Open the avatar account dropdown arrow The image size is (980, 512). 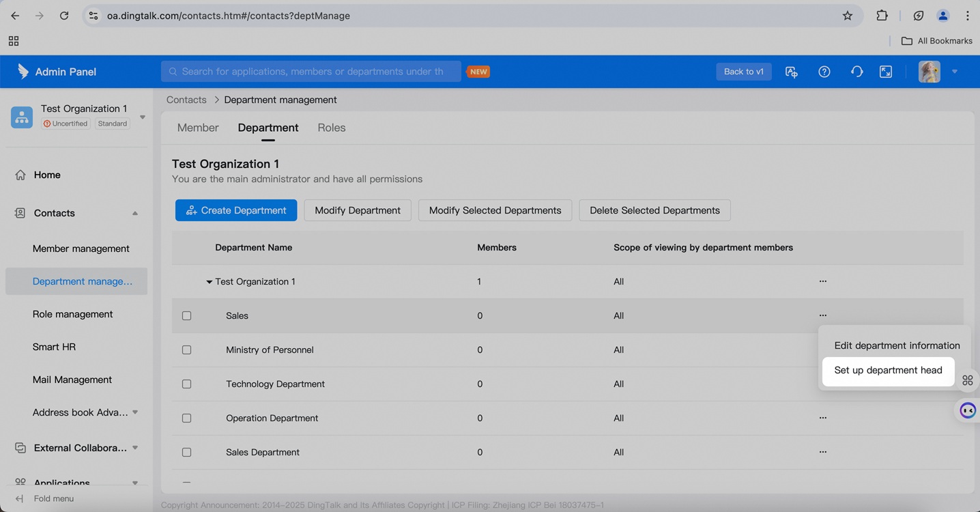pos(955,72)
